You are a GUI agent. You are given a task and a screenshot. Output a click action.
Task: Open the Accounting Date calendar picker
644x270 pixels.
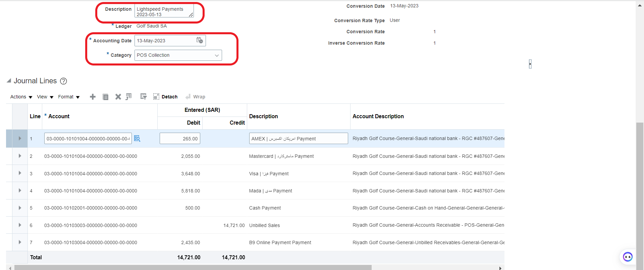tap(200, 40)
